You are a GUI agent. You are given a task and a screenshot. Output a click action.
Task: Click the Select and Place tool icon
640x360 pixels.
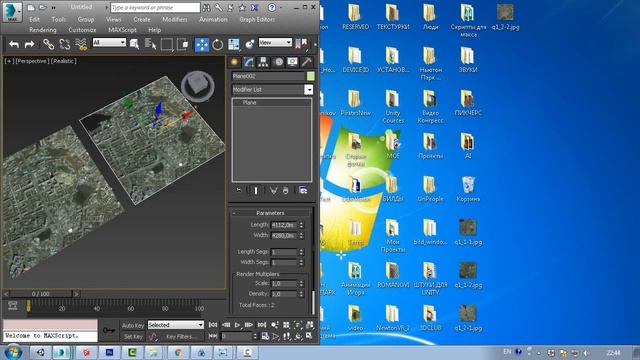249,44
